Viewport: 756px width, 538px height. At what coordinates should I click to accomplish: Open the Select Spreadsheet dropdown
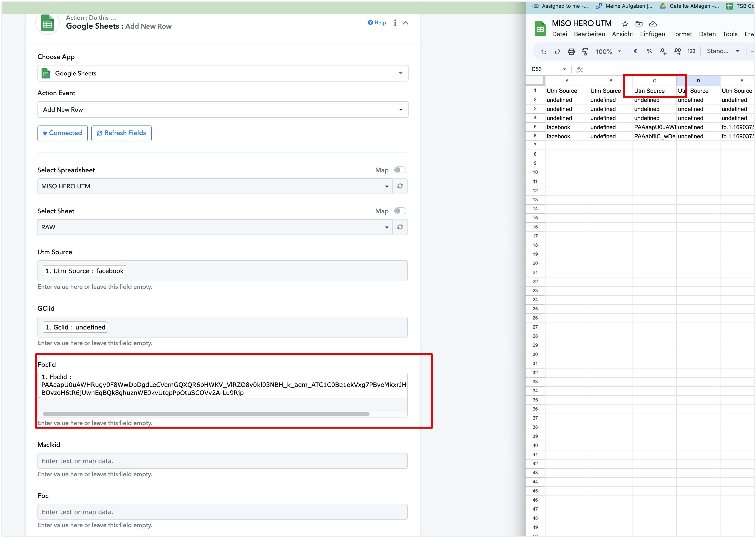coord(215,186)
